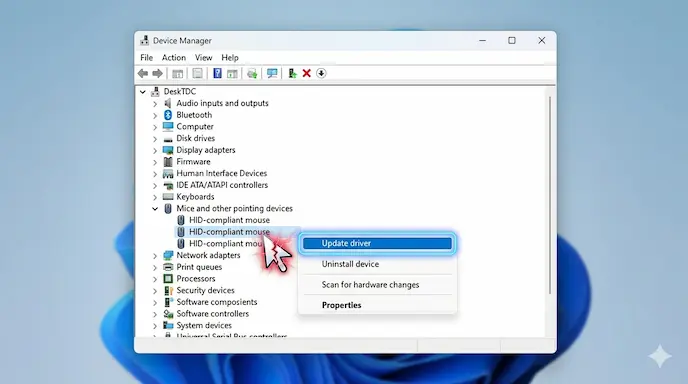Click Show/Hide console tree toolbar icon

point(177,73)
